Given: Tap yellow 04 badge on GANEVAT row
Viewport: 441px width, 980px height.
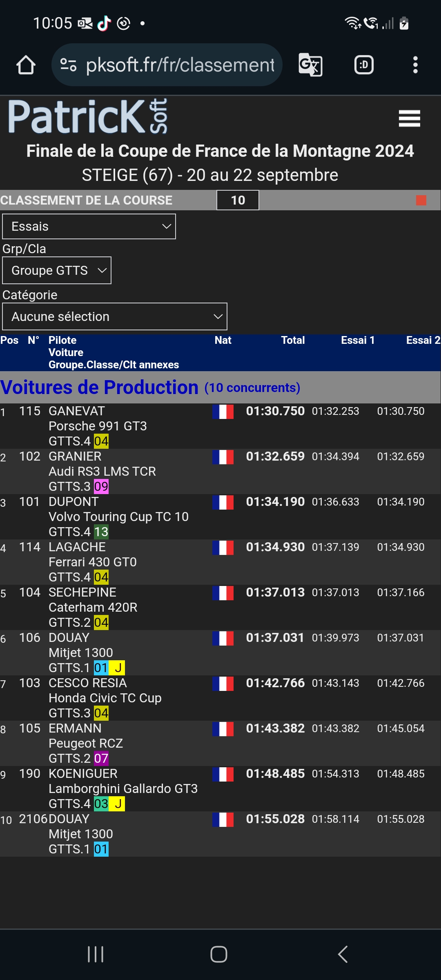Looking at the screenshot, I should coord(101,441).
